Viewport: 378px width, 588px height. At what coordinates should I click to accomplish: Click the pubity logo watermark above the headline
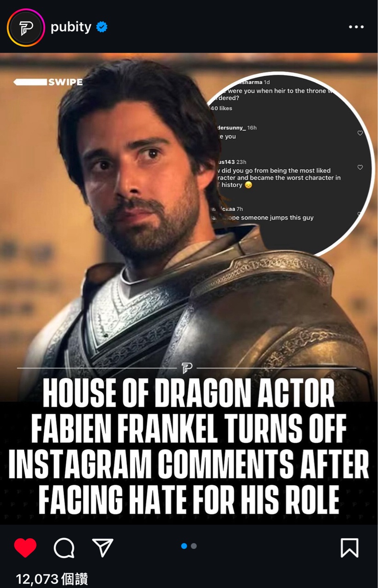point(187,367)
